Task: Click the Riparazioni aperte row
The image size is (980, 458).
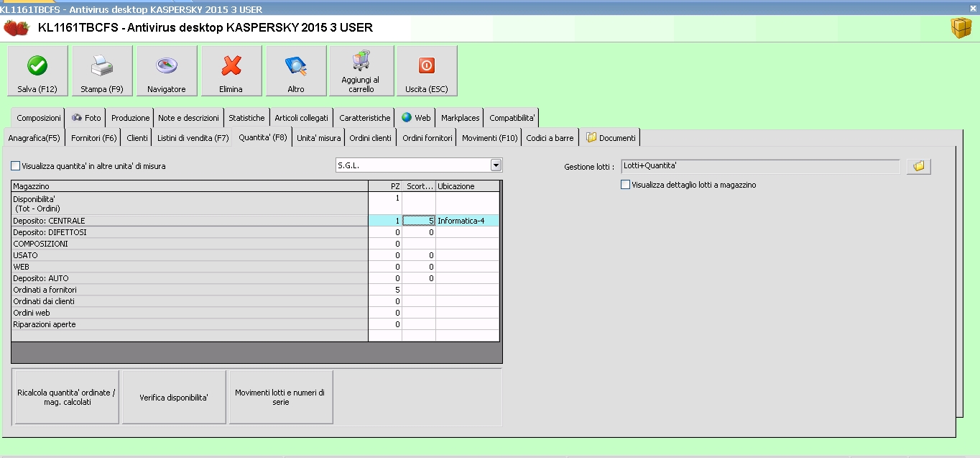Action: [x=255, y=324]
